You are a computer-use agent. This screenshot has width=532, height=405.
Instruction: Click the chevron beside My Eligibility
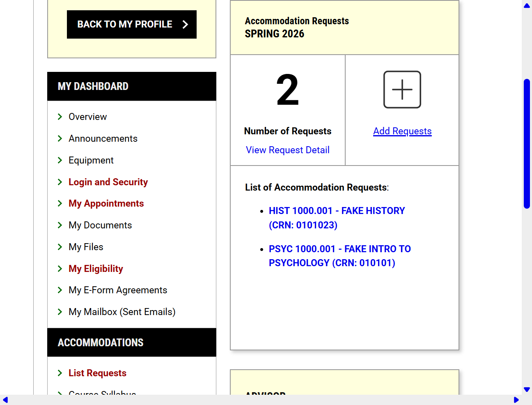[x=60, y=269]
